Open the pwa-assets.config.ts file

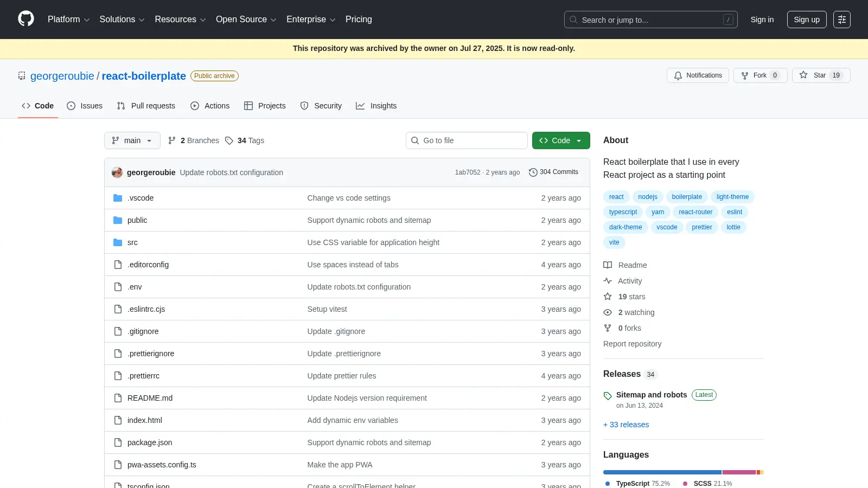coord(162,465)
